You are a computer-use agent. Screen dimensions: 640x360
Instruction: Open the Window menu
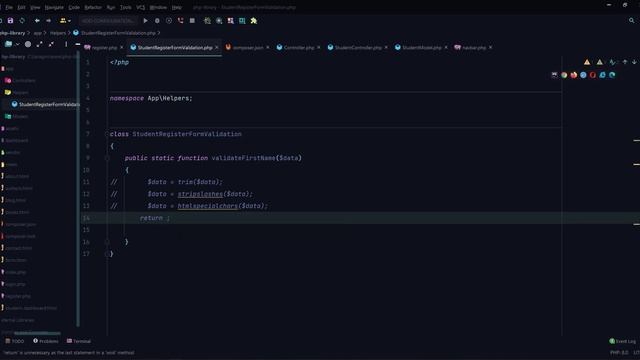click(x=158, y=7)
